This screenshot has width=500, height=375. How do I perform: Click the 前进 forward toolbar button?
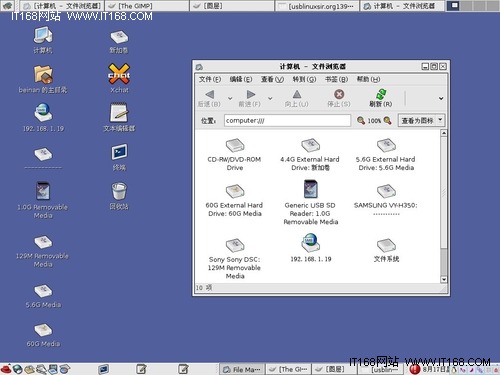250,98
